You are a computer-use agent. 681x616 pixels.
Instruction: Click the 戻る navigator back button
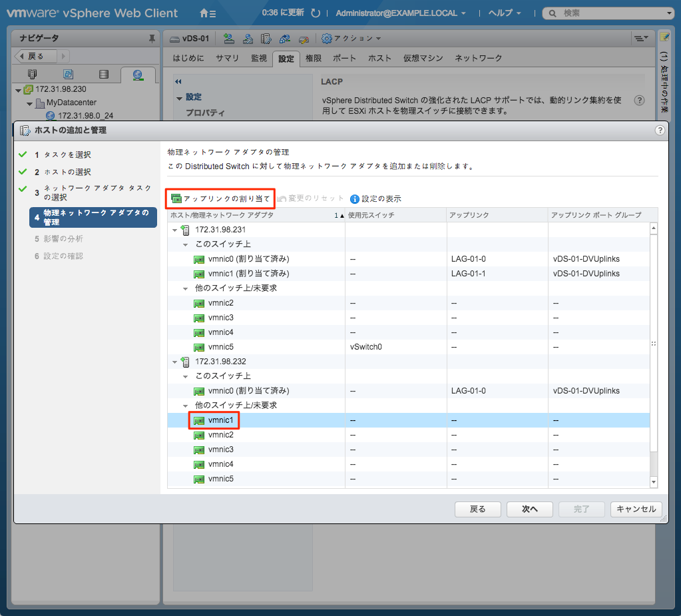click(x=35, y=56)
